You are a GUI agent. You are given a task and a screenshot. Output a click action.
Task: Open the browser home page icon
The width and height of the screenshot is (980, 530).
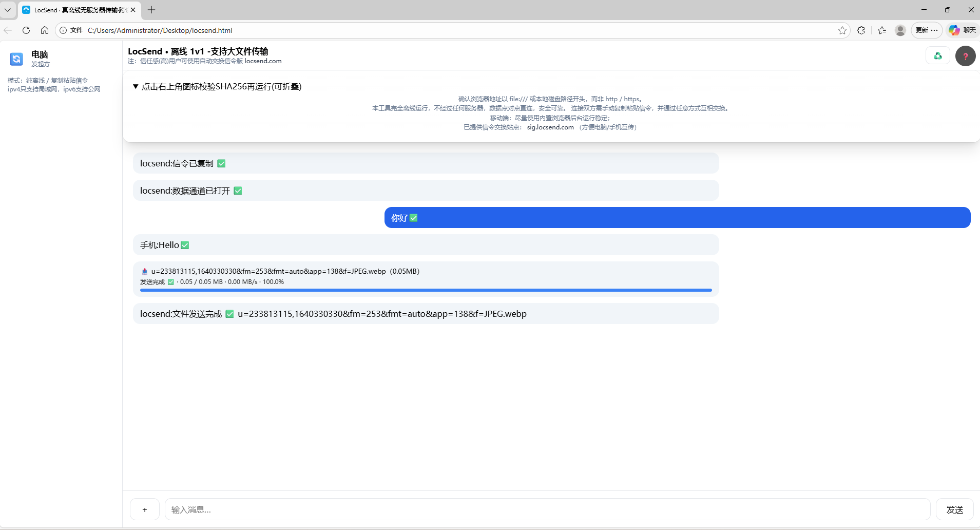[x=45, y=30]
